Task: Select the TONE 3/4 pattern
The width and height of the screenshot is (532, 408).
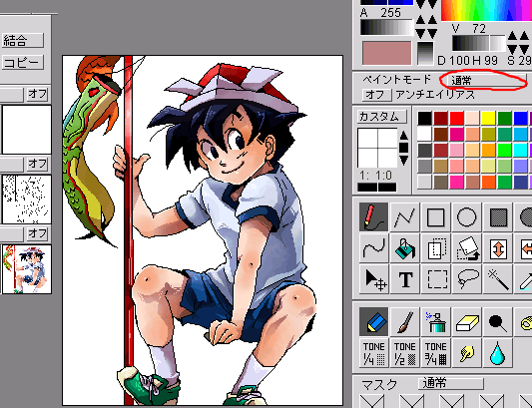Action: [435, 353]
